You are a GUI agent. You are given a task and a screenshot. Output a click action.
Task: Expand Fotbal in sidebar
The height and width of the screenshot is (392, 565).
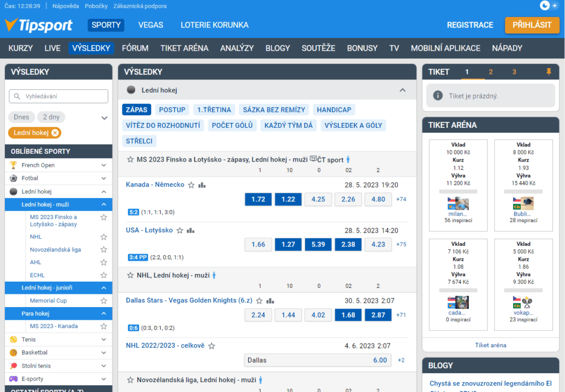[104, 178]
